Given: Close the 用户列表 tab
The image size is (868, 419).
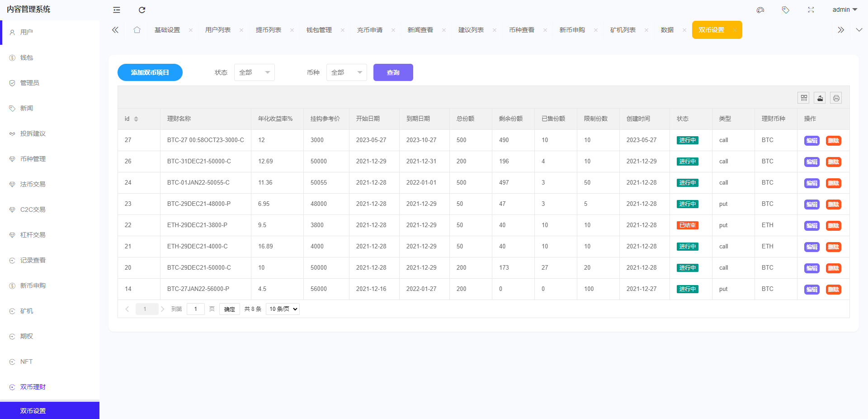Looking at the screenshot, I should [x=241, y=30].
